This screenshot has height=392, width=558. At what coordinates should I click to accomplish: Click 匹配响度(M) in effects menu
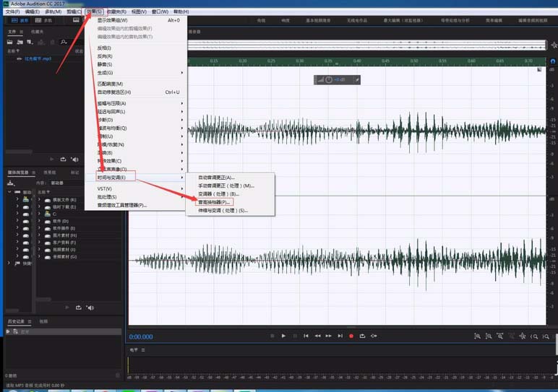pyautogui.click(x=111, y=84)
